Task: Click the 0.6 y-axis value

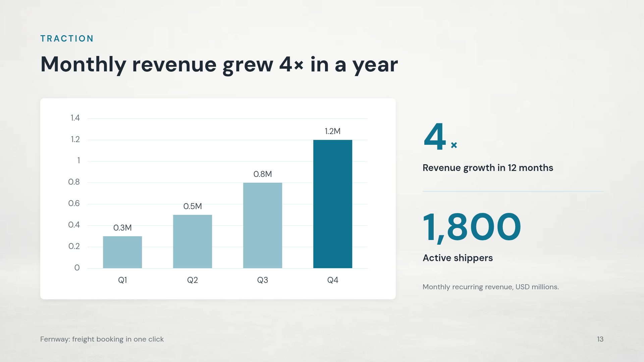Action: coord(74,203)
